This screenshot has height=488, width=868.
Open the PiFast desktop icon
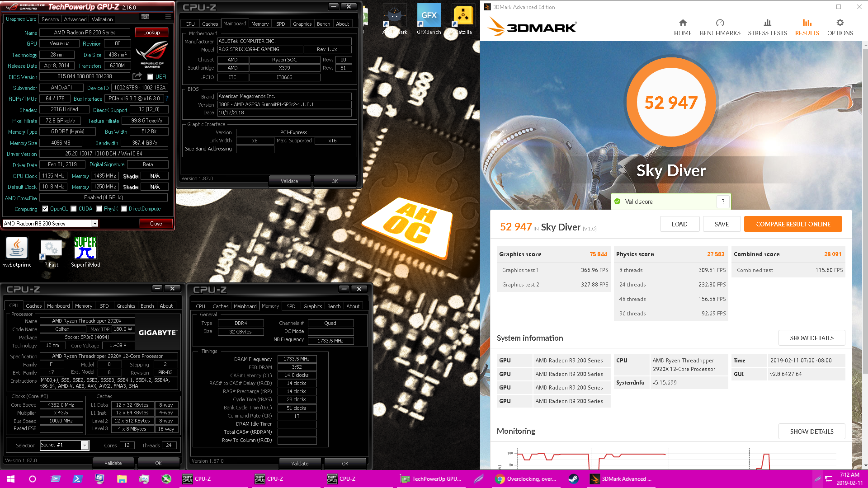51,252
